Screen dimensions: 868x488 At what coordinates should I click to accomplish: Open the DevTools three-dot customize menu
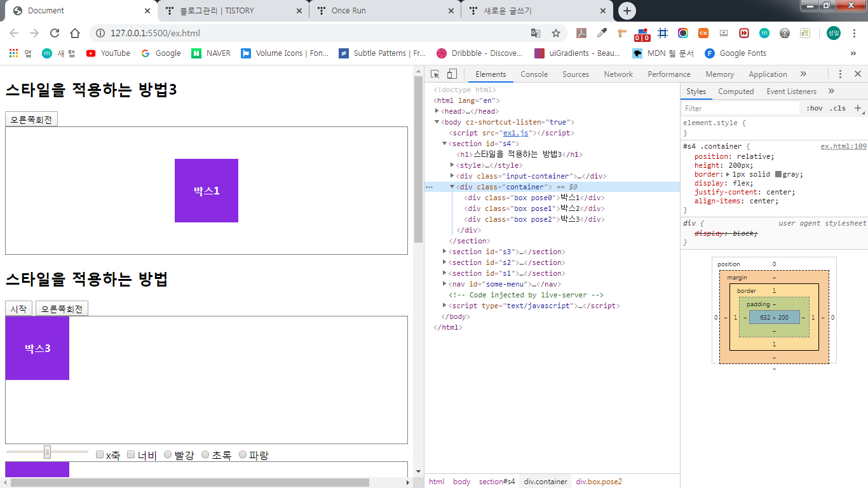tap(840, 74)
